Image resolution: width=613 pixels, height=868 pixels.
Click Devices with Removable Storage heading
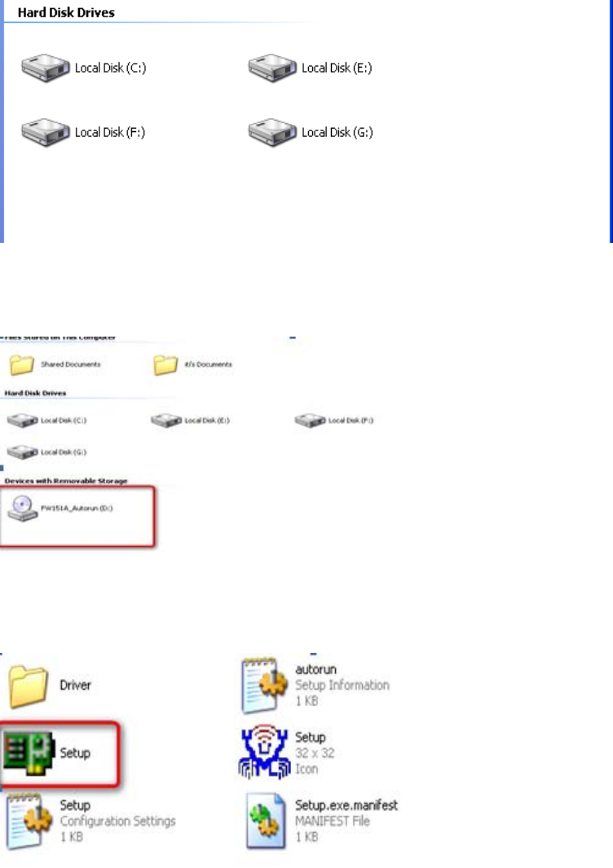click(x=66, y=481)
